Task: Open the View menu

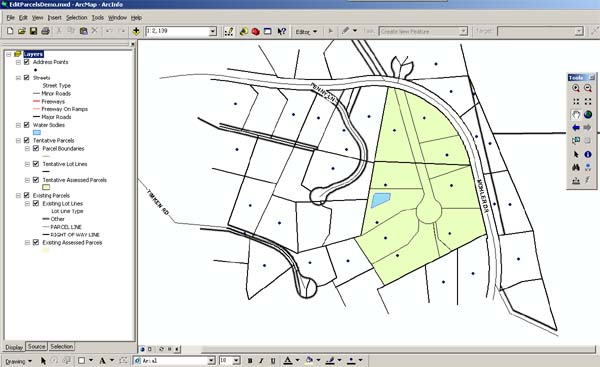Action: pyautogui.click(x=38, y=18)
